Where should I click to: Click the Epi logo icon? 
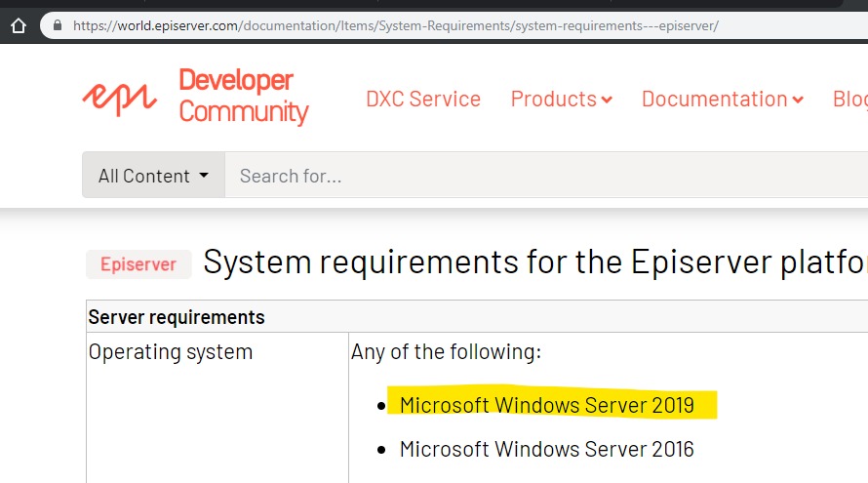click(119, 97)
